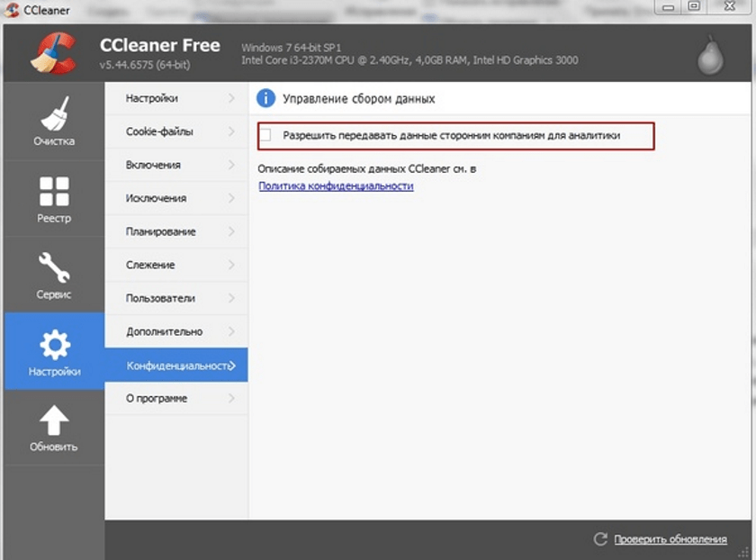Click the Обновить upward arrow icon

click(x=54, y=420)
